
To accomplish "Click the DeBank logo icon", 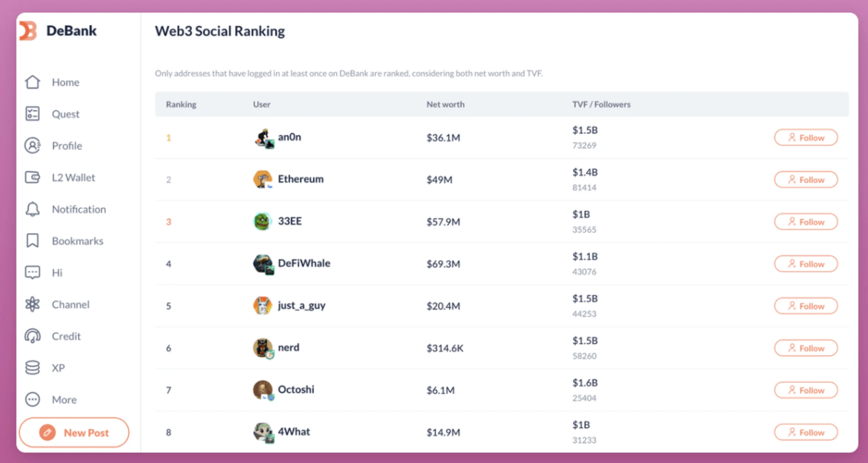I will point(28,30).
